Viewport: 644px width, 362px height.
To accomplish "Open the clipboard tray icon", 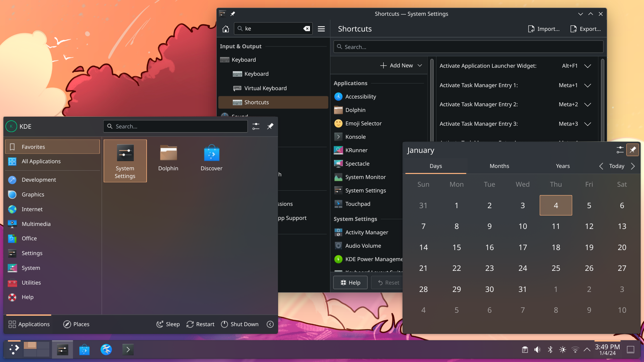I will [525, 350].
